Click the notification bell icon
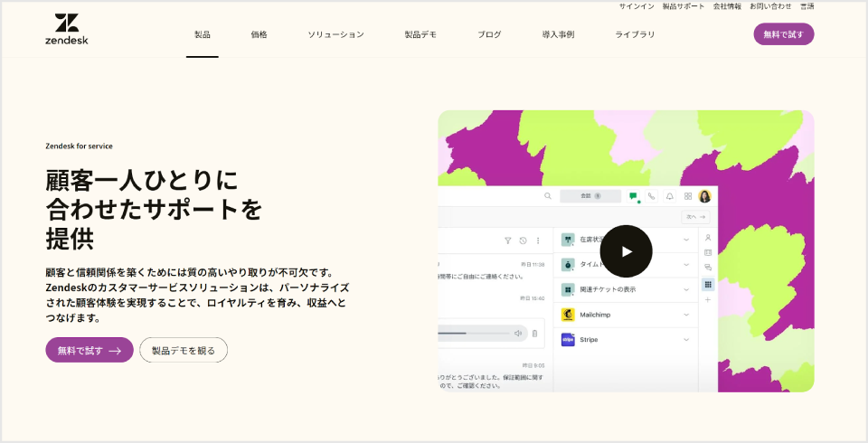Viewport: 868px width, 443px height. [669, 196]
